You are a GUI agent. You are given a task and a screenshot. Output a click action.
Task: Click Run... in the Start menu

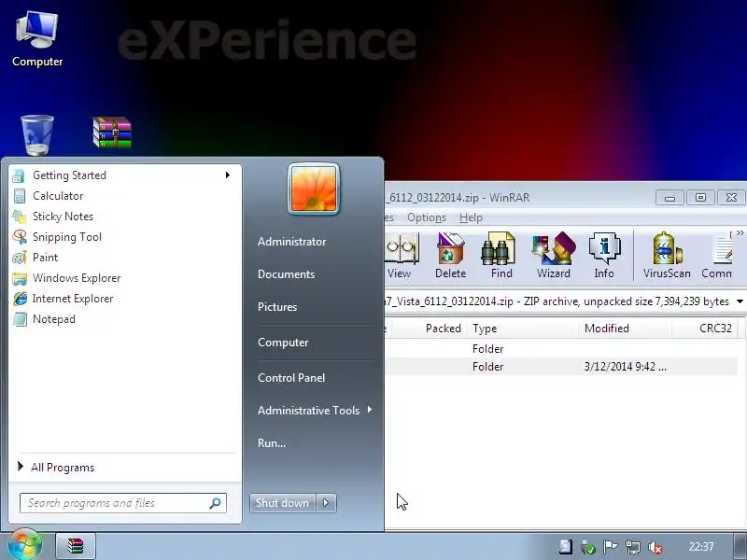click(x=272, y=442)
